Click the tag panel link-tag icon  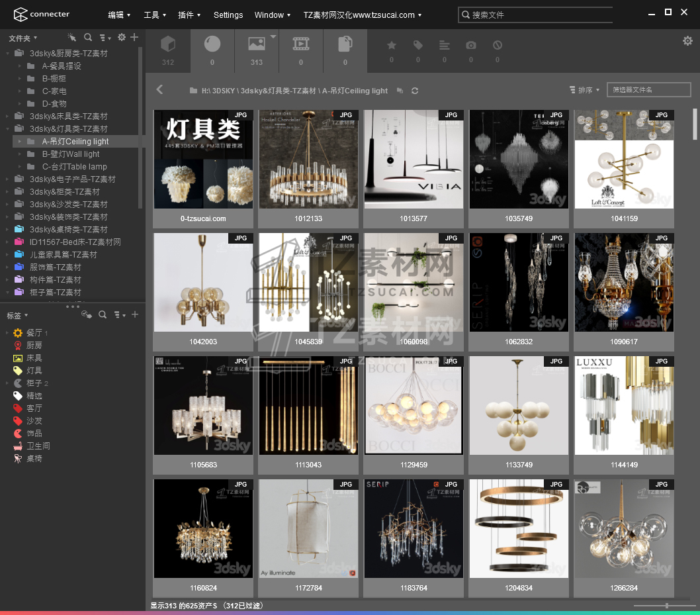(87, 315)
